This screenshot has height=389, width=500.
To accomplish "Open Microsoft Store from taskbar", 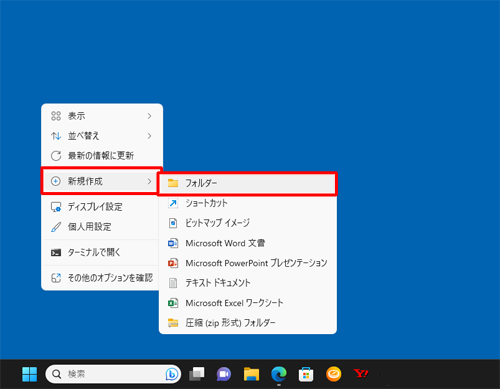I will click(x=306, y=374).
